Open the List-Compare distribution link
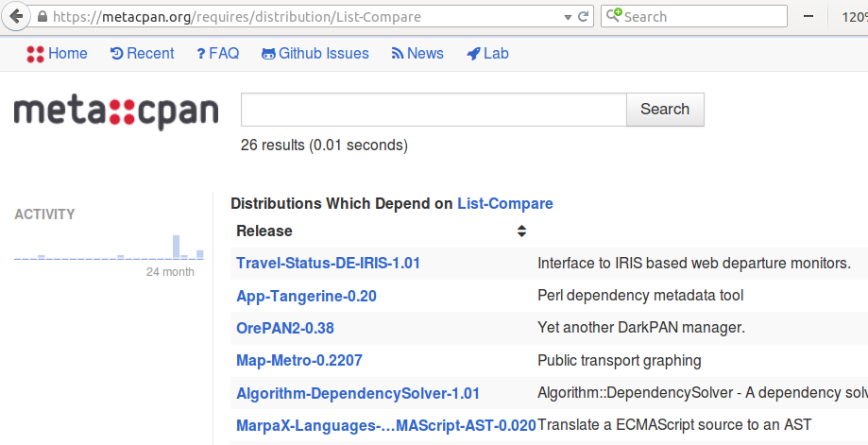Viewport: 868px width, 445px height. 505,203
